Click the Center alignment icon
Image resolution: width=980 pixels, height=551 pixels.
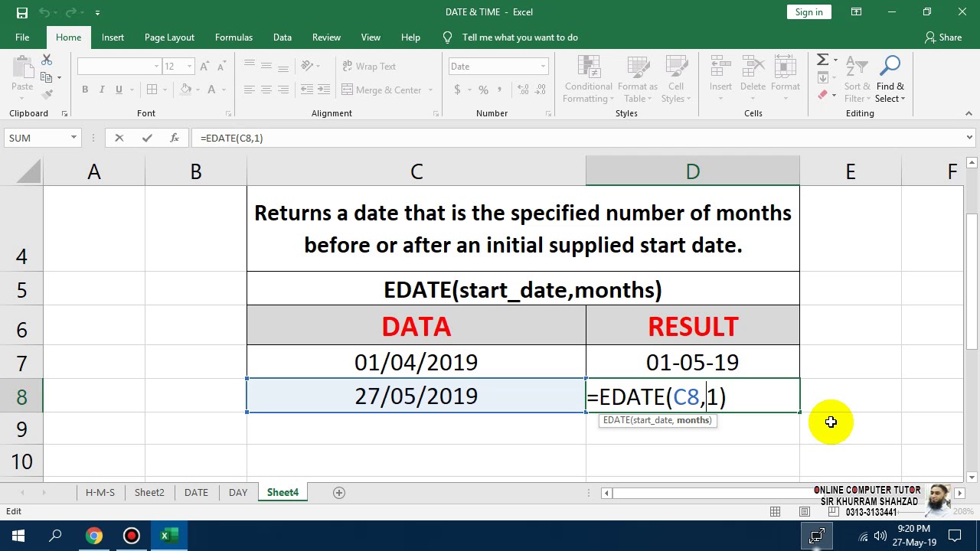click(x=266, y=90)
